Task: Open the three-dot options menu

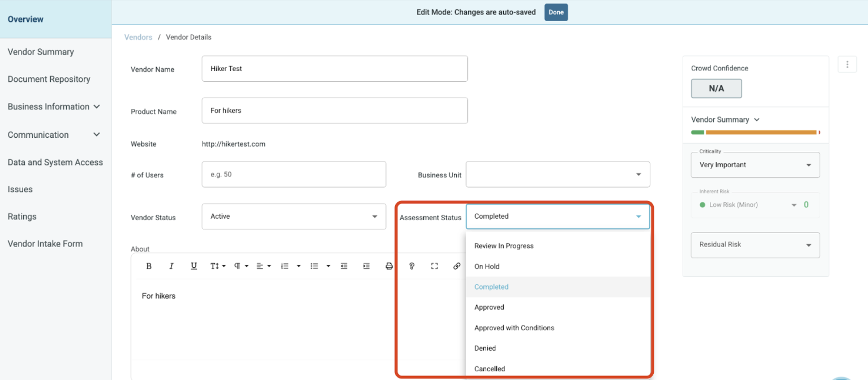Action: point(847,64)
